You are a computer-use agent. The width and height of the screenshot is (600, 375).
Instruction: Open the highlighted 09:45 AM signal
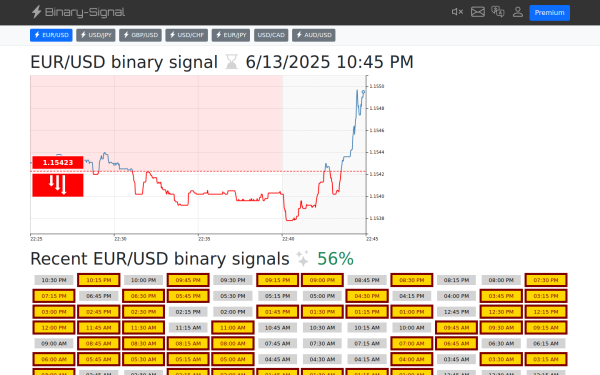click(x=457, y=328)
